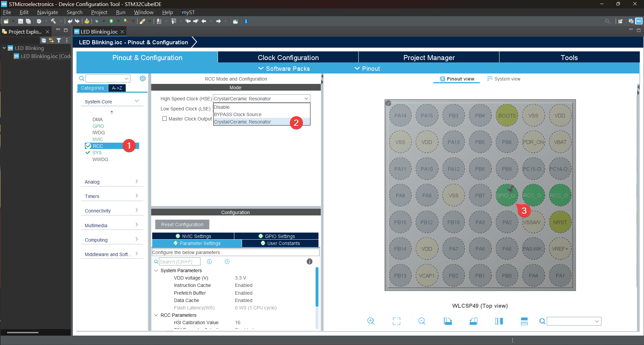Click the Back navigation arrow in toolbar
This screenshot has width=644, height=345.
203,21
